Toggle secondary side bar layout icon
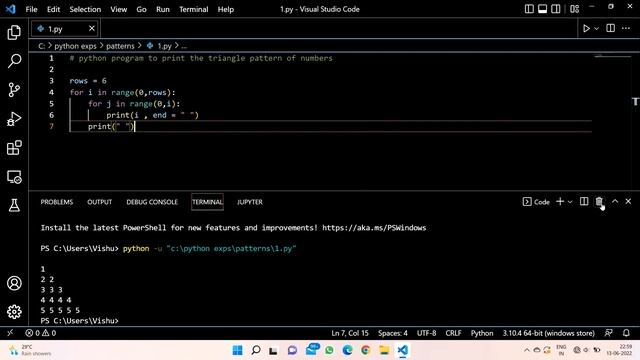 pyautogui.click(x=556, y=9)
